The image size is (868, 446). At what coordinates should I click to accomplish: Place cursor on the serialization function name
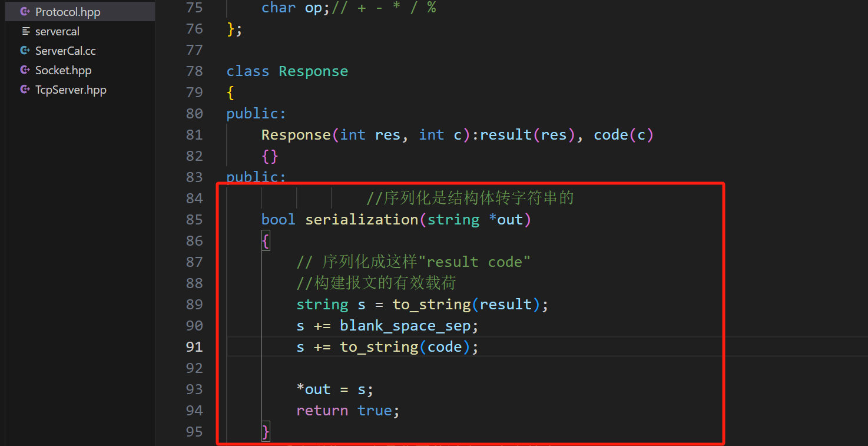point(361,220)
